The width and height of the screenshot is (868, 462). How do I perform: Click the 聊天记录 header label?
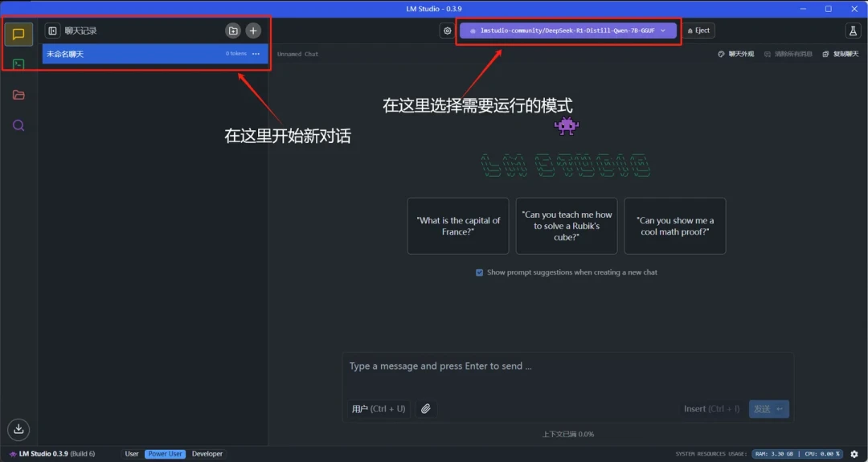81,31
